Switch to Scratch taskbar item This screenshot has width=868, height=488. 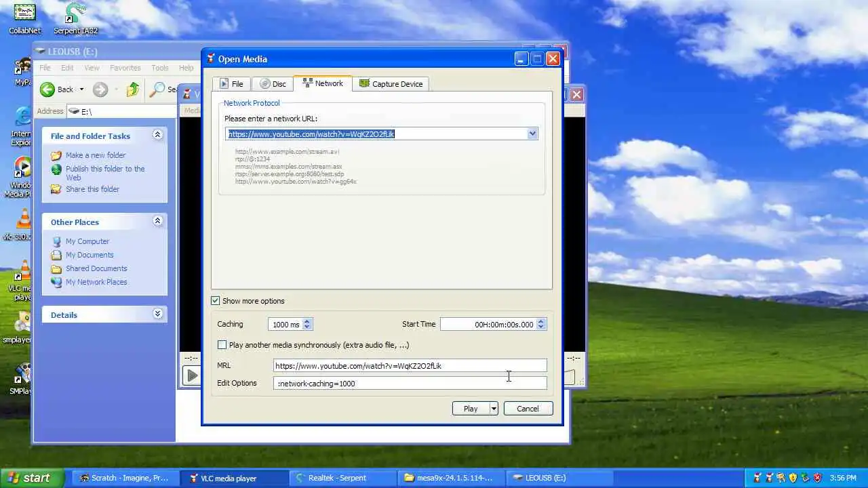[x=127, y=478]
